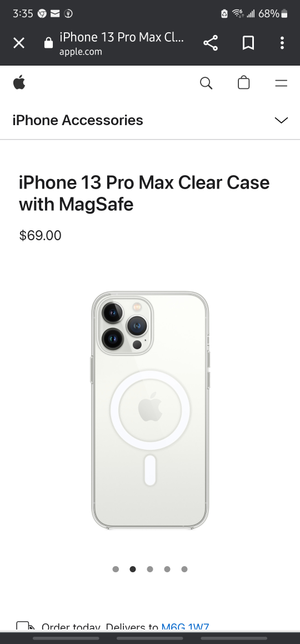Open the Apple hamburger navigation menu

(x=281, y=83)
